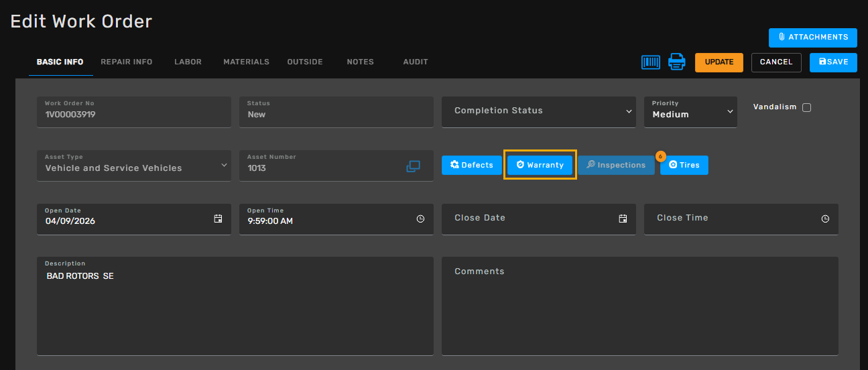Open the Open Time clock picker
This screenshot has height=370, width=868.
(420, 219)
